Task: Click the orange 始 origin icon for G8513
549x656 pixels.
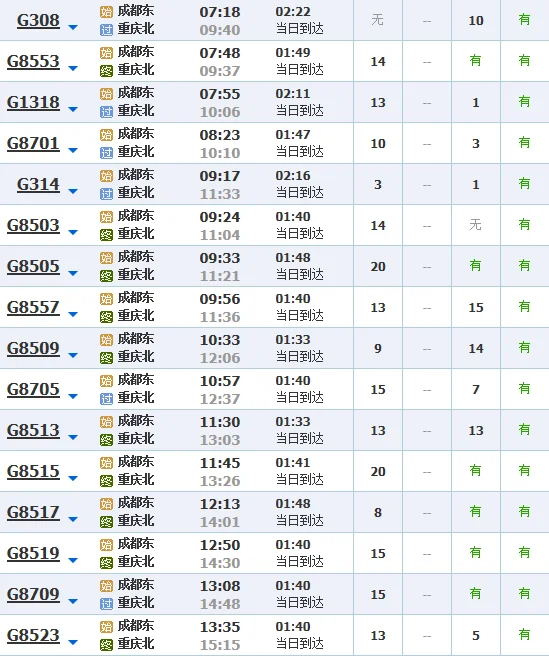Action: [x=106, y=422]
